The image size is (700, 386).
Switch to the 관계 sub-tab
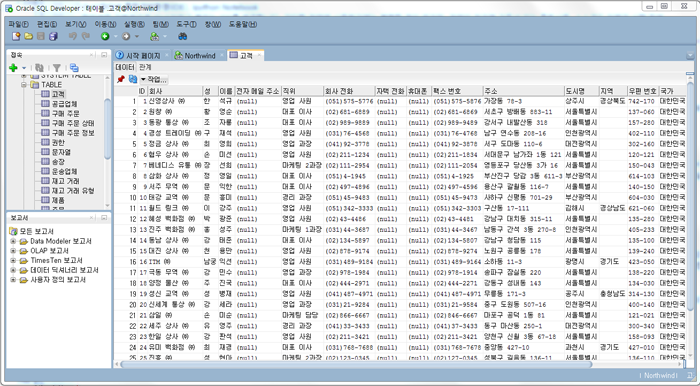pyautogui.click(x=145, y=67)
